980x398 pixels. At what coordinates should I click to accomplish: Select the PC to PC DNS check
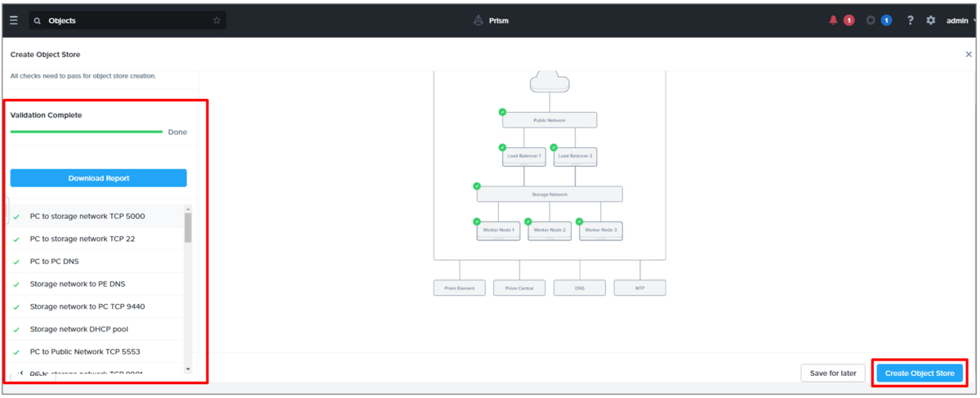coord(97,262)
